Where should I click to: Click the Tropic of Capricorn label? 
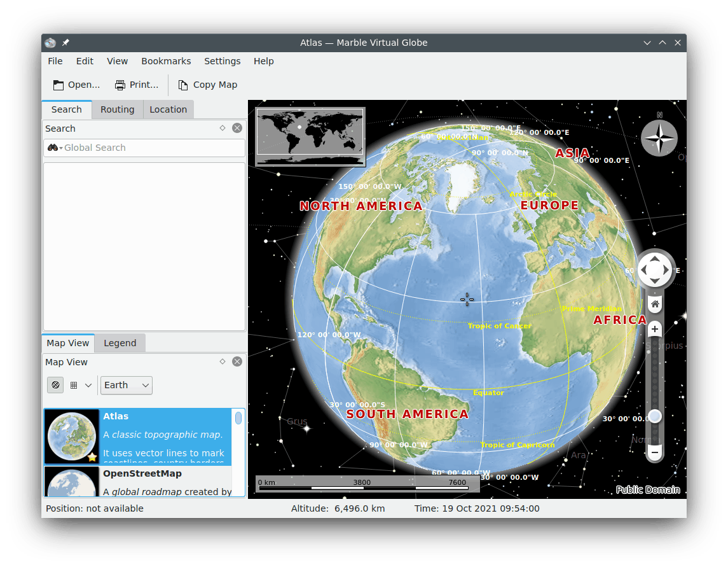(517, 445)
